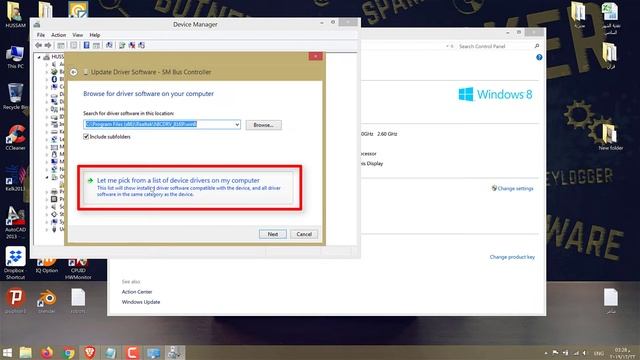Image resolution: width=640 pixels, height=360 pixels.
Task: Click the Device Manager taskbar icon
Action: click(x=175, y=353)
